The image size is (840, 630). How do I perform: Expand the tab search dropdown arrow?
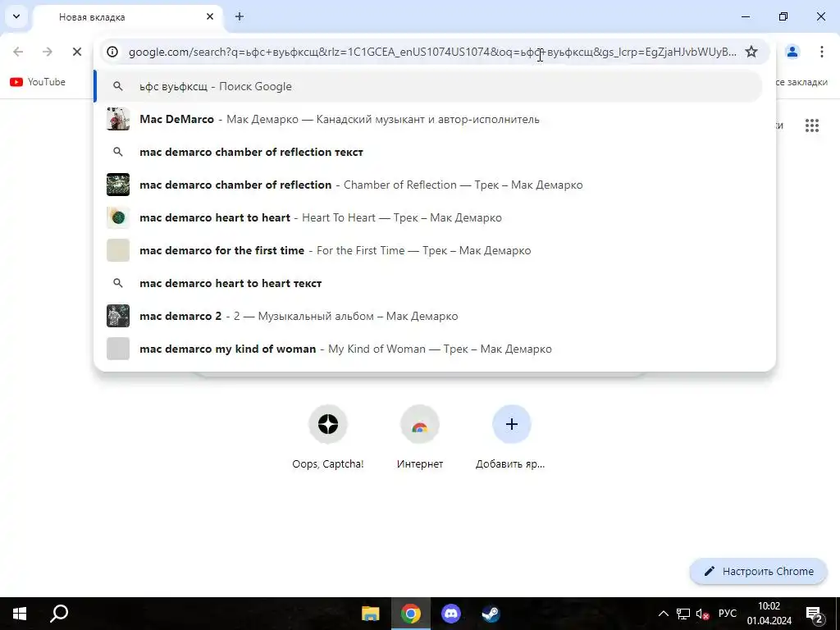tap(16, 16)
